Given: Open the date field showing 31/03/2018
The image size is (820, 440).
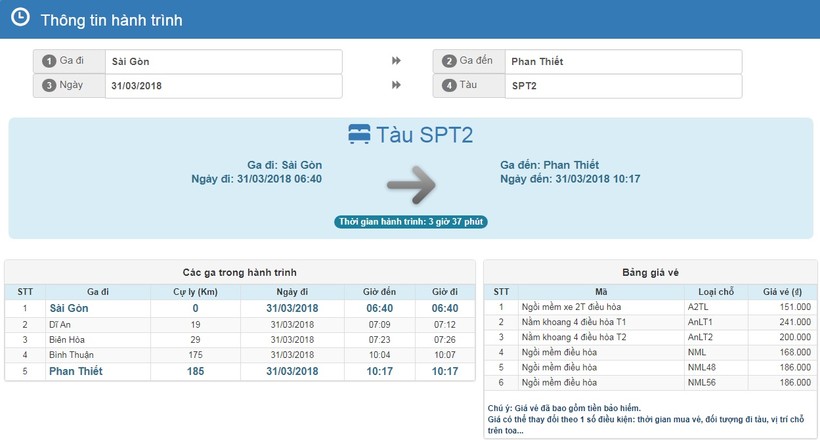Looking at the screenshot, I should point(223,86).
